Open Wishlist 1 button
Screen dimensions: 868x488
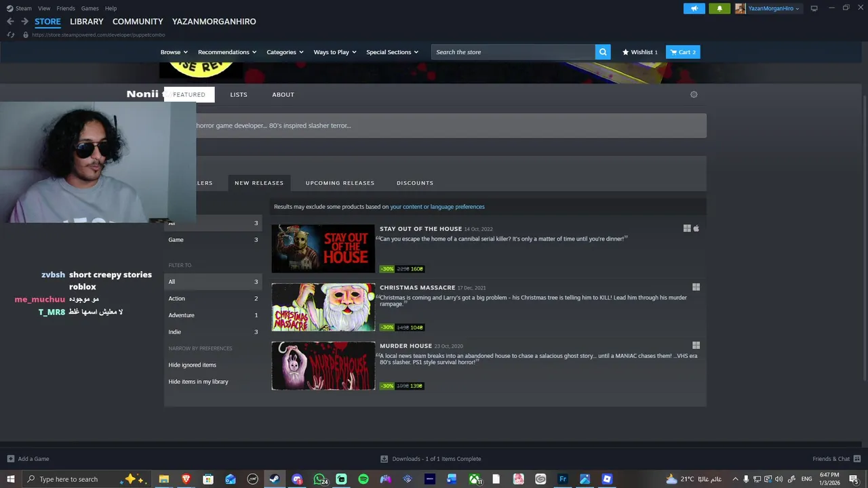(640, 52)
